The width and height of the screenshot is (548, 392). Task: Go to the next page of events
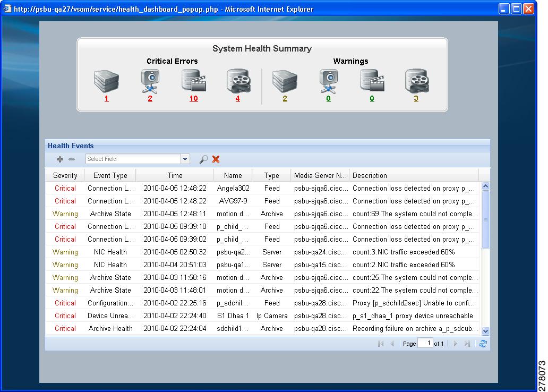point(455,344)
